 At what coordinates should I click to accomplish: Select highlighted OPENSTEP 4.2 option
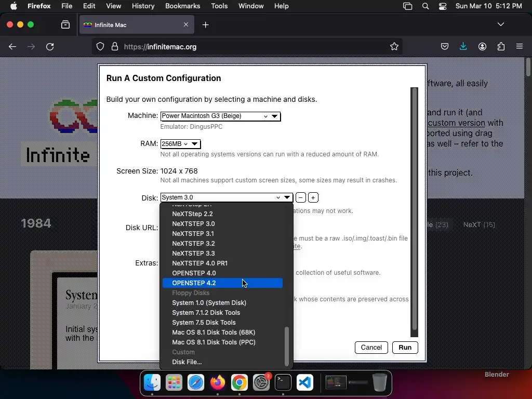point(222,283)
